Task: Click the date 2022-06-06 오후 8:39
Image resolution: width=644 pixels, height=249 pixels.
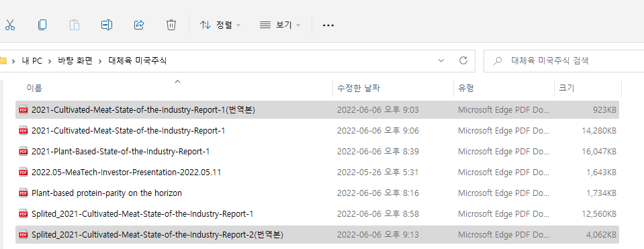Action: pyautogui.click(x=378, y=152)
